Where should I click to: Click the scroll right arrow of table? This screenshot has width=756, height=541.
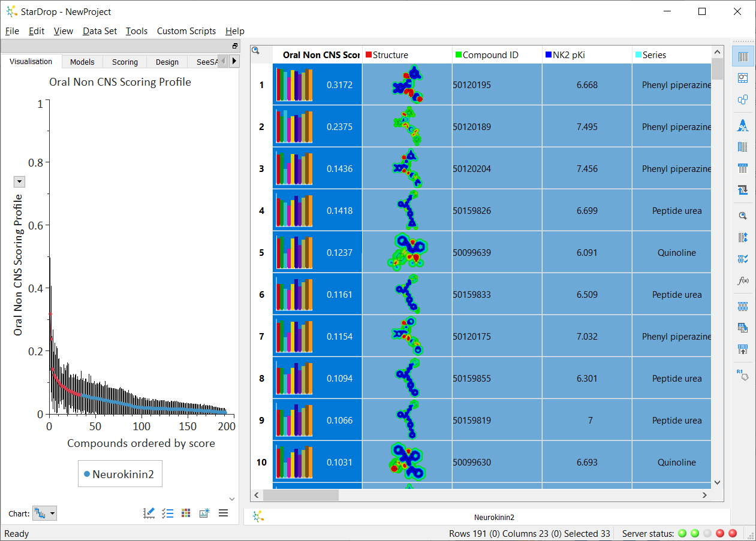705,495
